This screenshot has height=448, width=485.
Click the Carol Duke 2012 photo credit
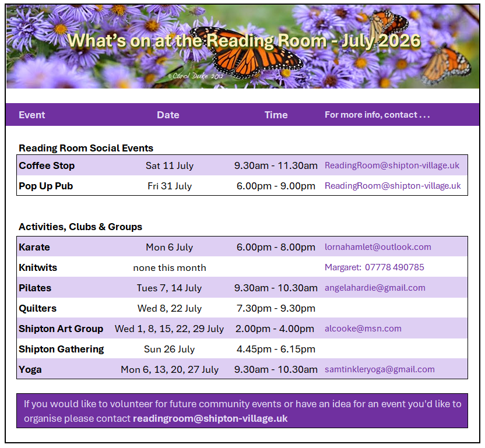click(x=195, y=76)
